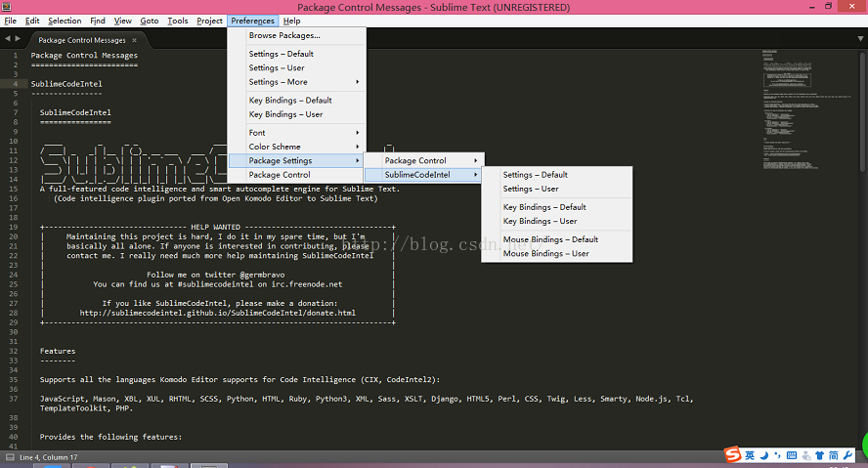
Task: Select Package Control in Preferences menu
Action: click(297, 174)
